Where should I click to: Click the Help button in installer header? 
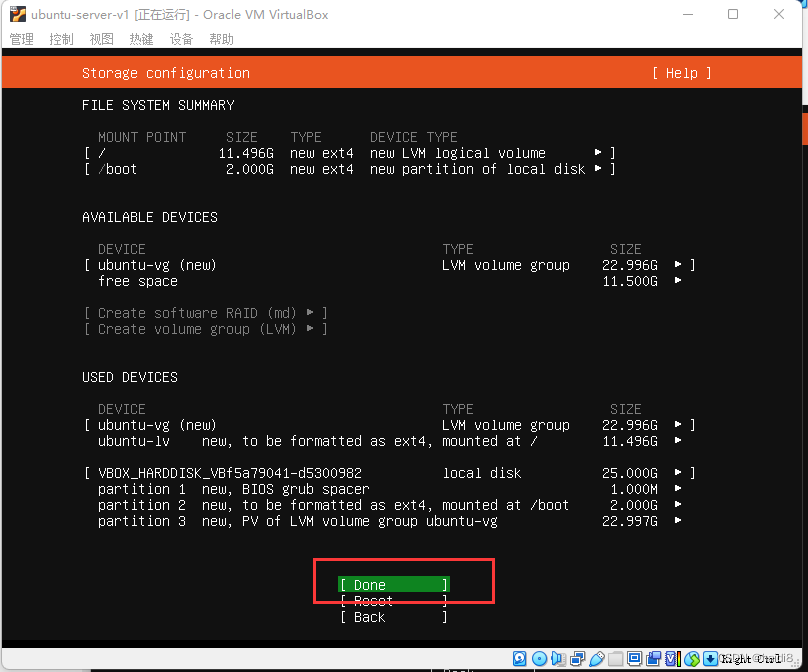point(682,73)
